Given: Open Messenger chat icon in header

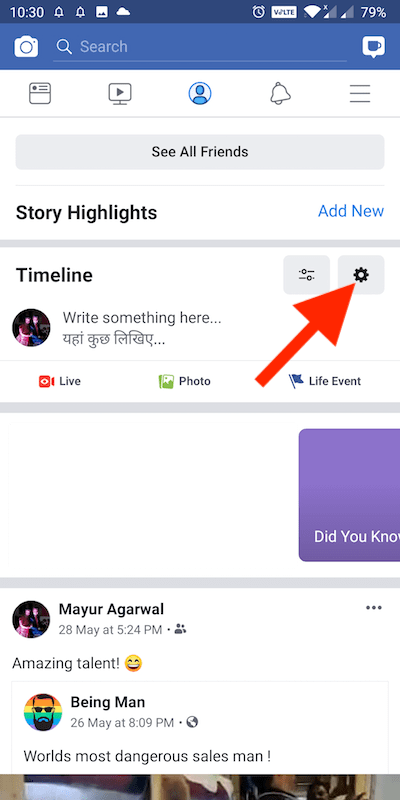Looking at the screenshot, I should [373, 46].
